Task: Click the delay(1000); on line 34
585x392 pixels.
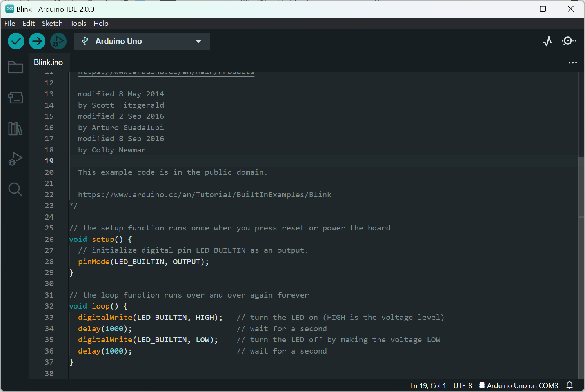Action: point(105,328)
